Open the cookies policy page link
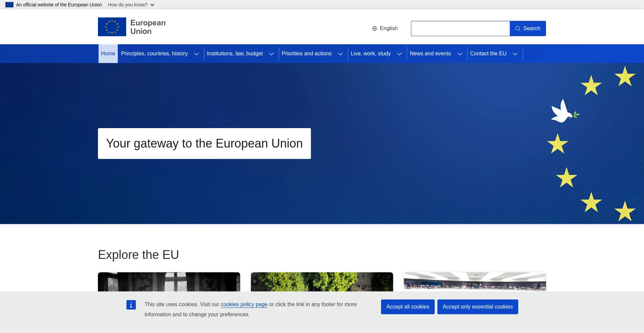The height and width of the screenshot is (333, 644). click(244, 304)
